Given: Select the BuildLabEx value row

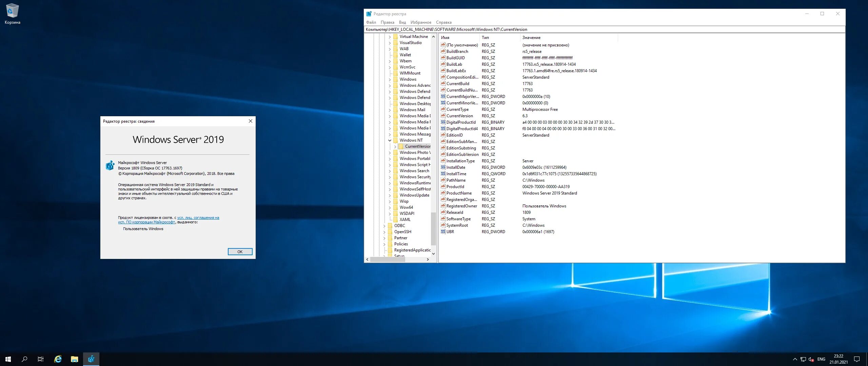Looking at the screenshot, I should pos(529,71).
